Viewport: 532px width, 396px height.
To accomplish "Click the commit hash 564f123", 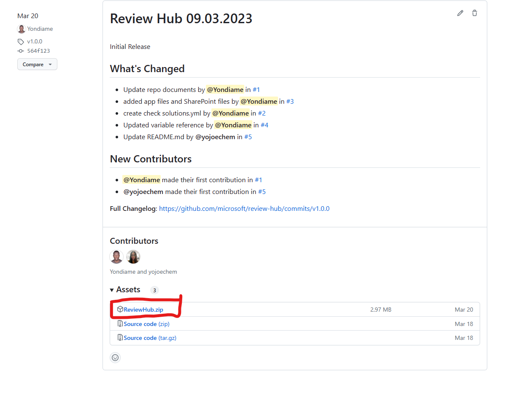I will 38,51.
